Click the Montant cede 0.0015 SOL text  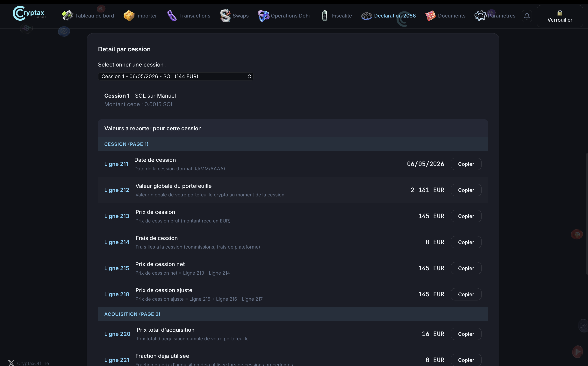(139, 104)
